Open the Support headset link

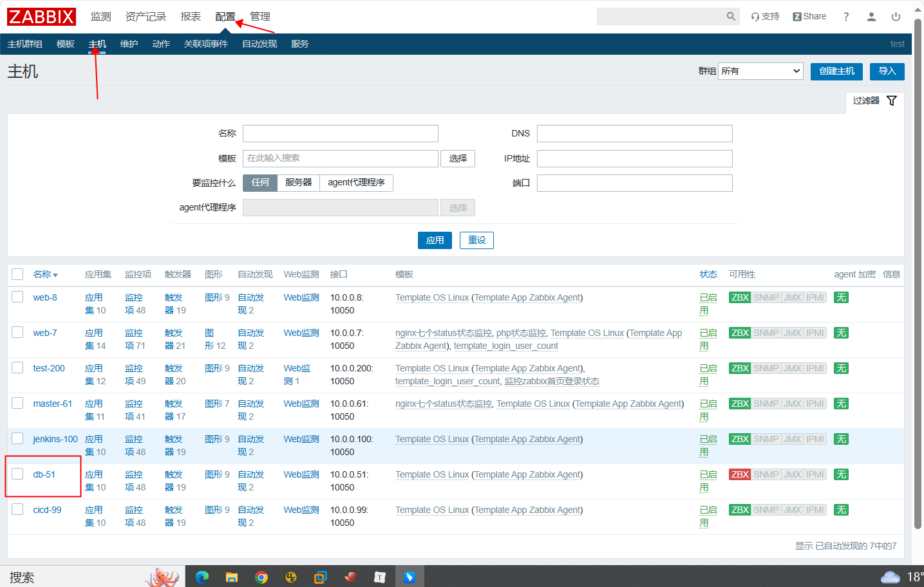765,17
